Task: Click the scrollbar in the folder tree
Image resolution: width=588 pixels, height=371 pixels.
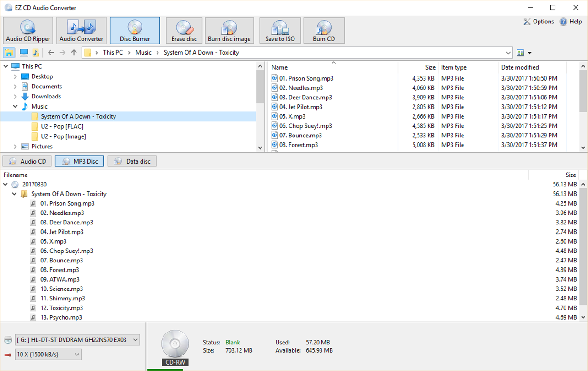Action: coord(260,87)
